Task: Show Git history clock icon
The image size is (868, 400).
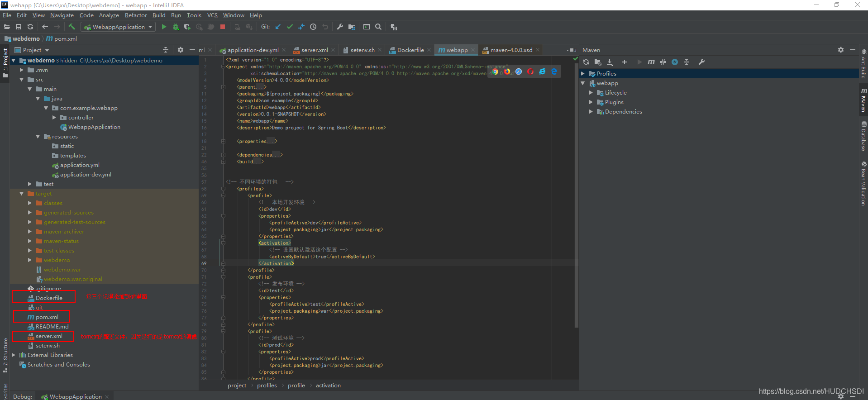Action: [x=313, y=27]
